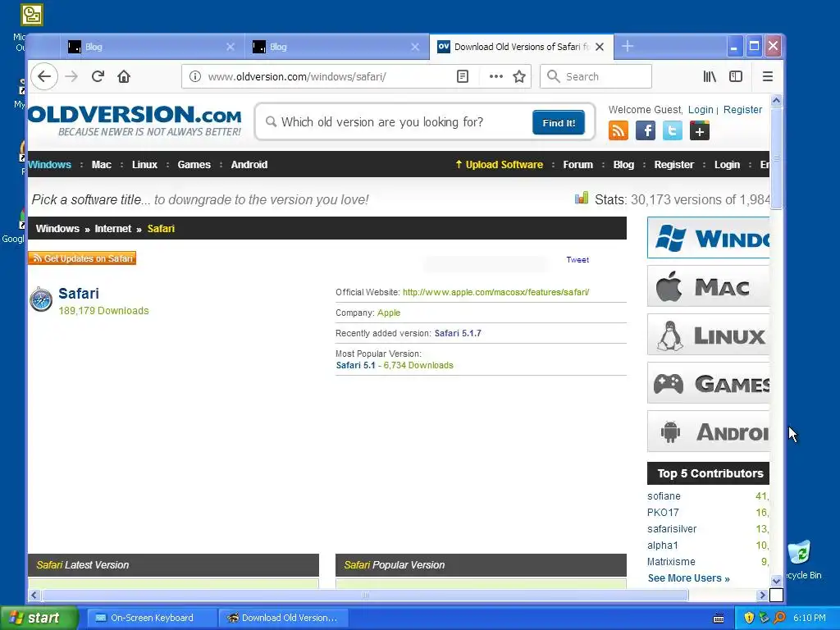Open page actions three-dot menu
This screenshot has height=630, width=840.
(496, 76)
